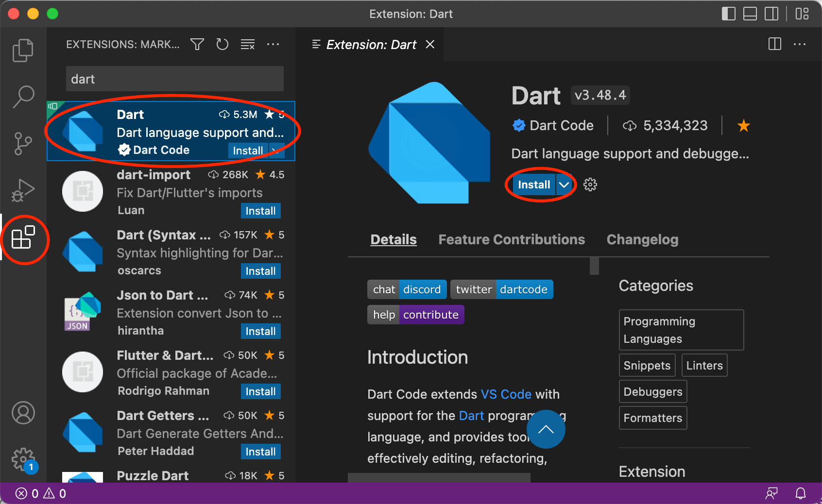Screen dimensions: 822x504
Task: Select Programming Languages category
Action: (x=682, y=330)
